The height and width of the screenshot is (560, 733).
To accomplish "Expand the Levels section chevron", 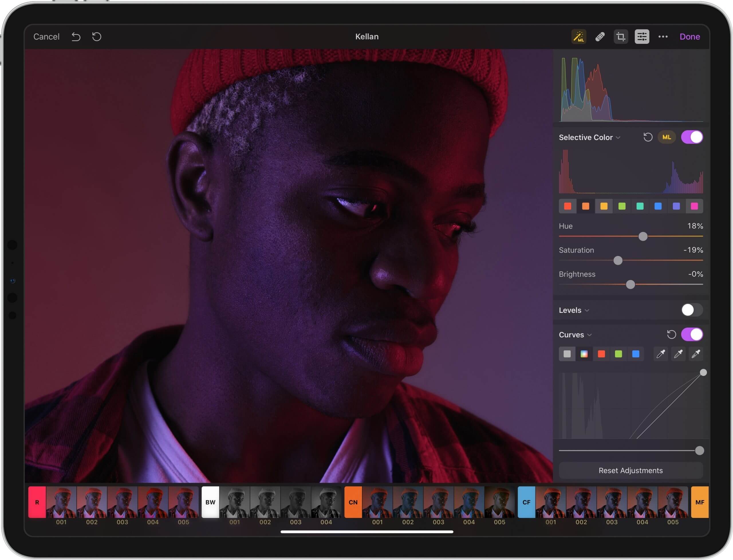I will pyautogui.click(x=587, y=310).
